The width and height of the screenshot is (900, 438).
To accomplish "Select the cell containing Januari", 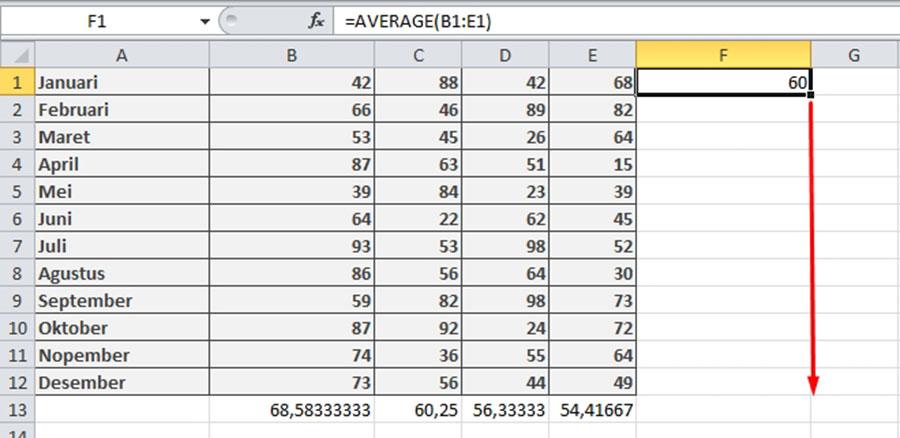I will [x=121, y=83].
